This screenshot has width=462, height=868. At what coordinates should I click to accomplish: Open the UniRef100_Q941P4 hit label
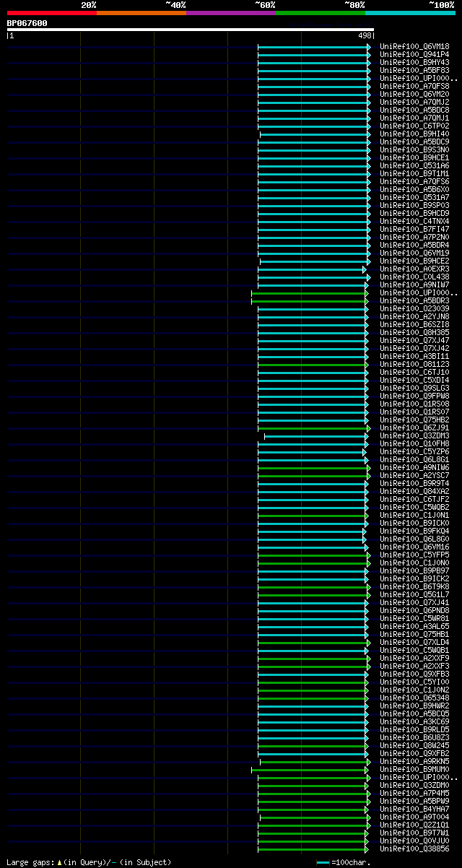[414, 54]
